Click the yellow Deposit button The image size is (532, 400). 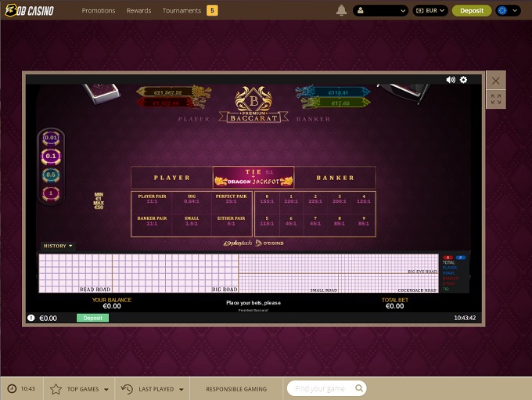tap(472, 10)
